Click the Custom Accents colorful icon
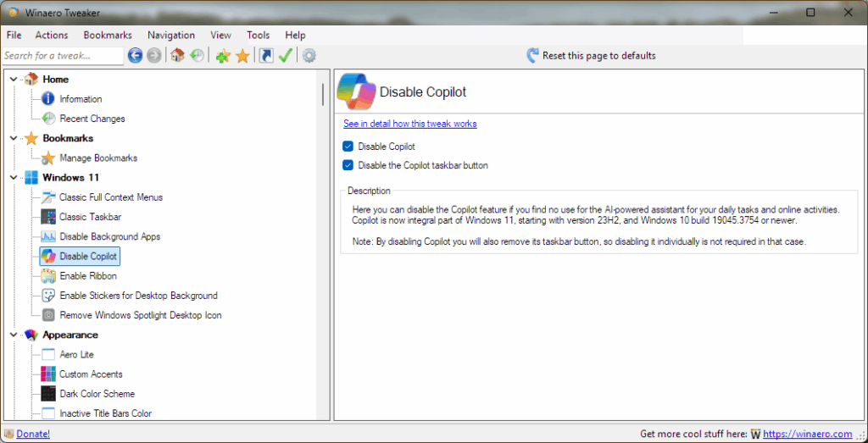The width and height of the screenshot is (868, 443). [48, 374]
